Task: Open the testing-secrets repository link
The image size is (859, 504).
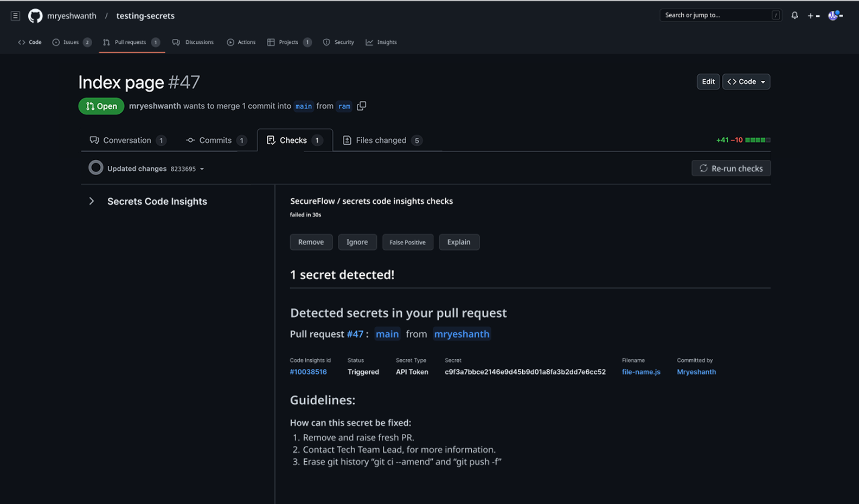Action: 145,16
